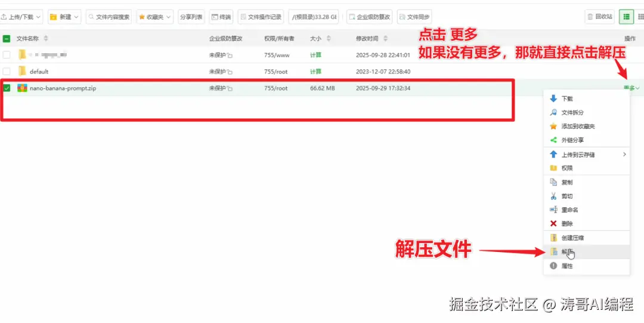Choose 文件拆分 split file option
644x323 pixels.
587,112
